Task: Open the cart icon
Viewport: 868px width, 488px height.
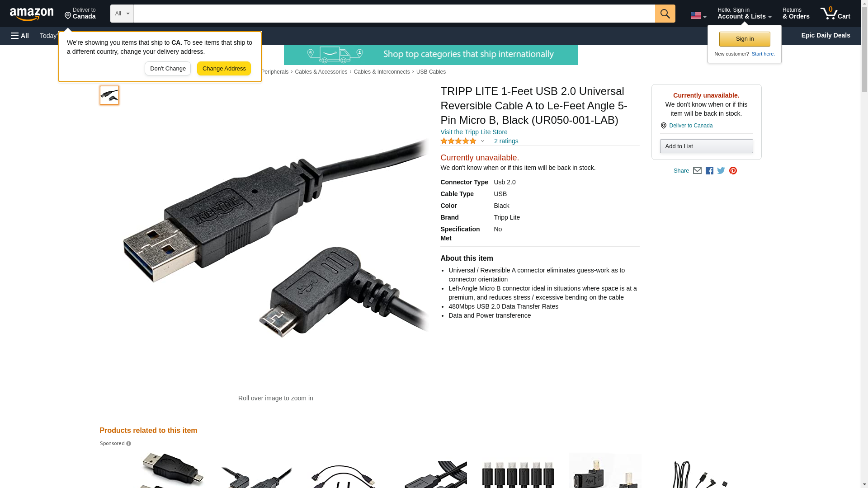Action: pyautogui.click(x=835, y=14)
